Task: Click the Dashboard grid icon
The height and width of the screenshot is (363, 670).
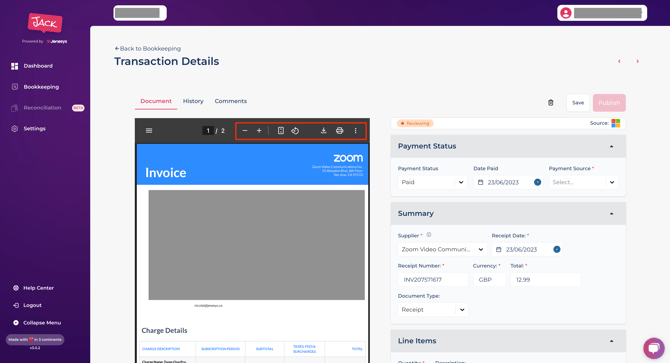Action: (15, 66)
